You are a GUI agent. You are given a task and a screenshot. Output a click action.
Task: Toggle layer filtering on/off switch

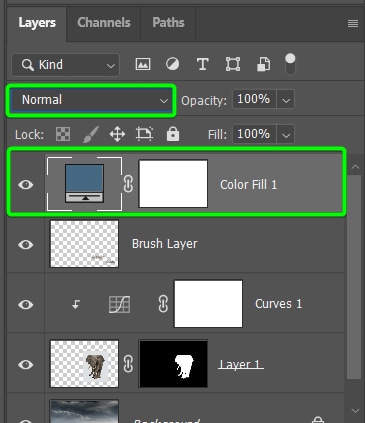point(290,64)
